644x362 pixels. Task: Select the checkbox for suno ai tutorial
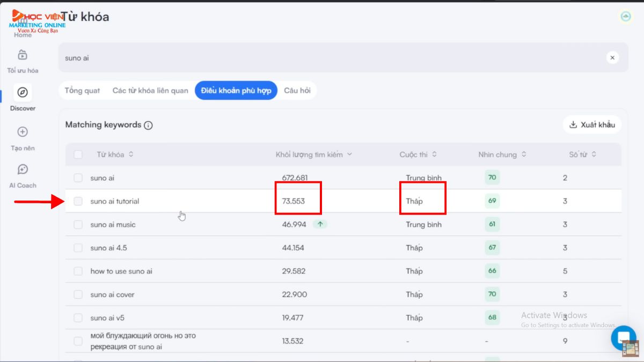tap(78, 201)
